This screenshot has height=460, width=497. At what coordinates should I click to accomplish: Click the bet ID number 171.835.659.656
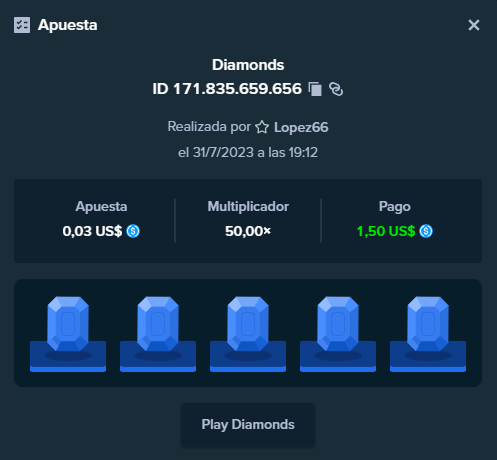click(237, 89)
